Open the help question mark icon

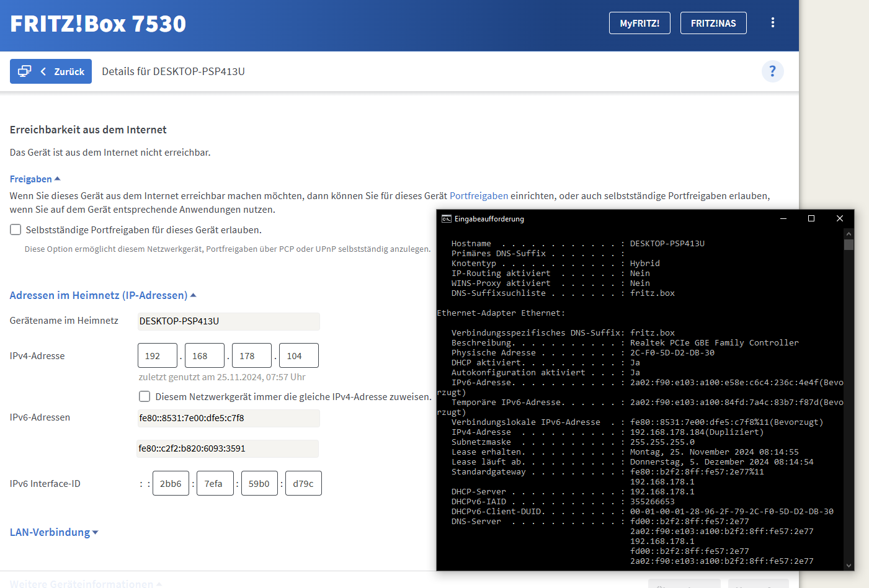coord(772,71)
